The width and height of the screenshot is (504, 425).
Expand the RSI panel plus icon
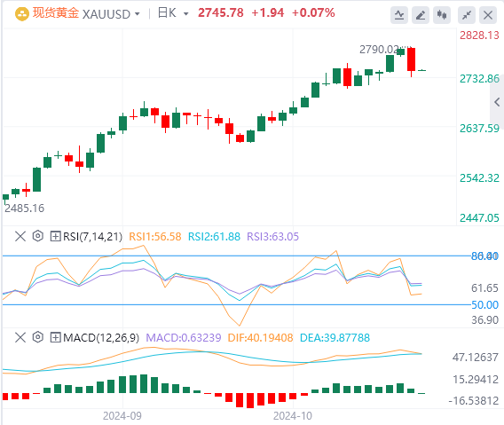tap(55, 237)
